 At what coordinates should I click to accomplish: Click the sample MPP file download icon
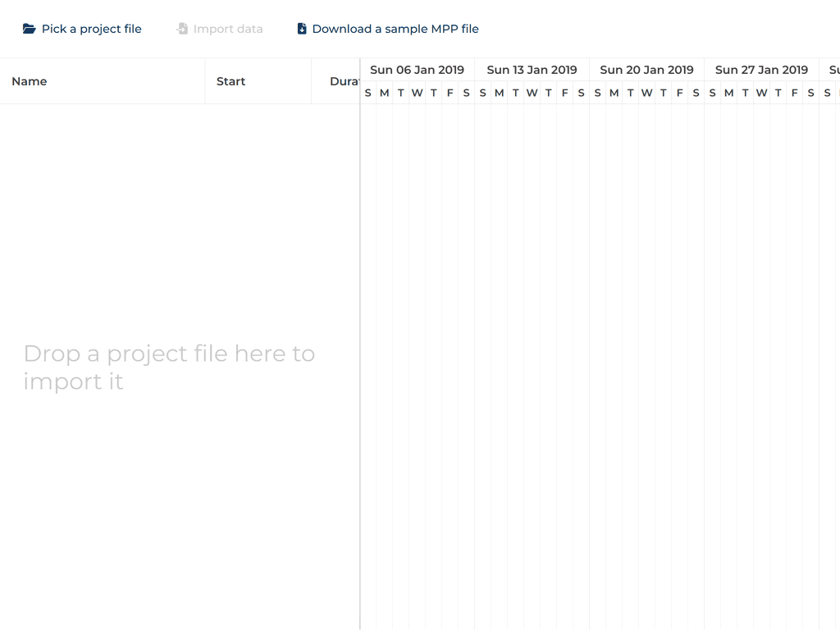pos(301,28)
